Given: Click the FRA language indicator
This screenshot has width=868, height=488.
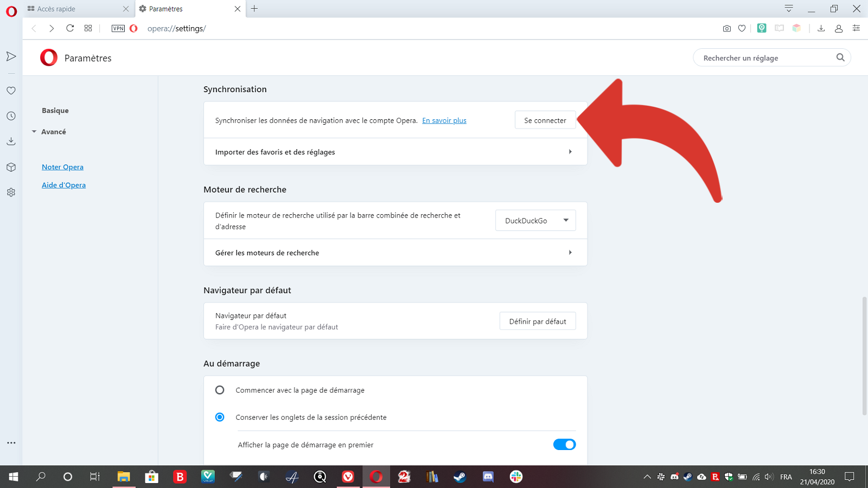Looking at the screenshot, I should pos(786,477).
